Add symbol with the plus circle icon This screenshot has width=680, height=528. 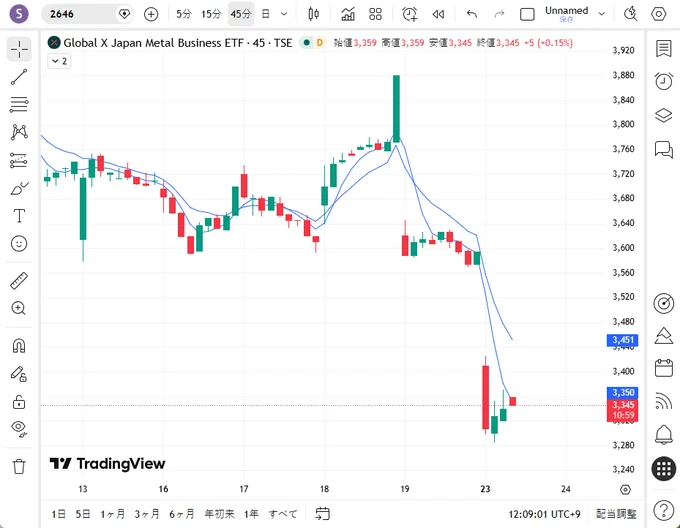point(151,14)
